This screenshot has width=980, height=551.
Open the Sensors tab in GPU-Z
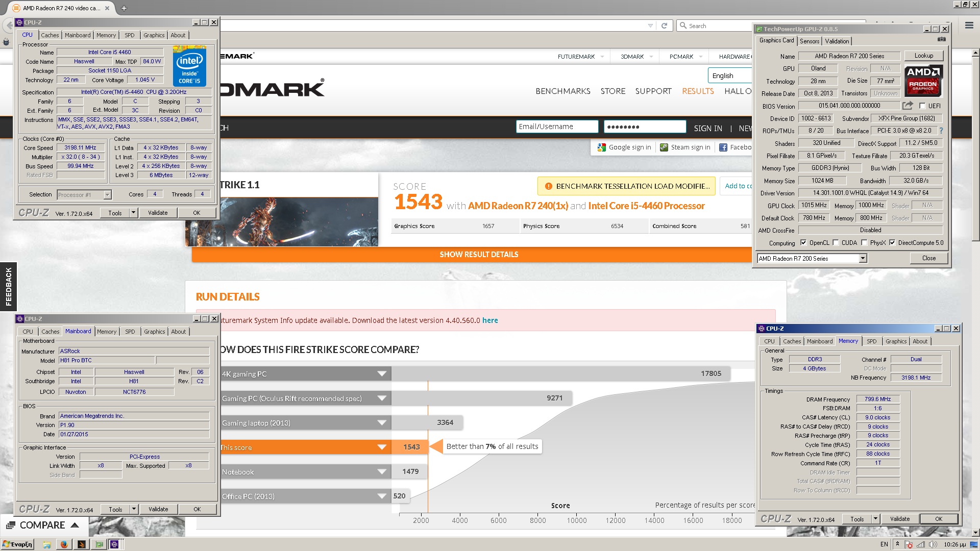[810, 41]
